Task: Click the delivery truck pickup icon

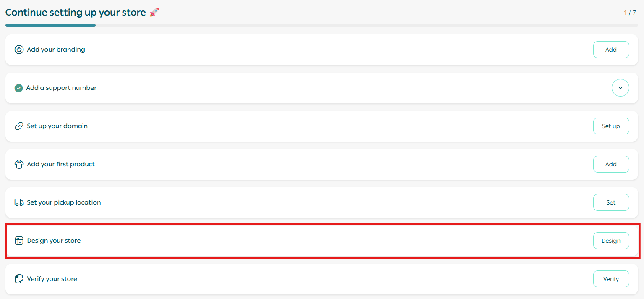Action: tap(19, 202)
